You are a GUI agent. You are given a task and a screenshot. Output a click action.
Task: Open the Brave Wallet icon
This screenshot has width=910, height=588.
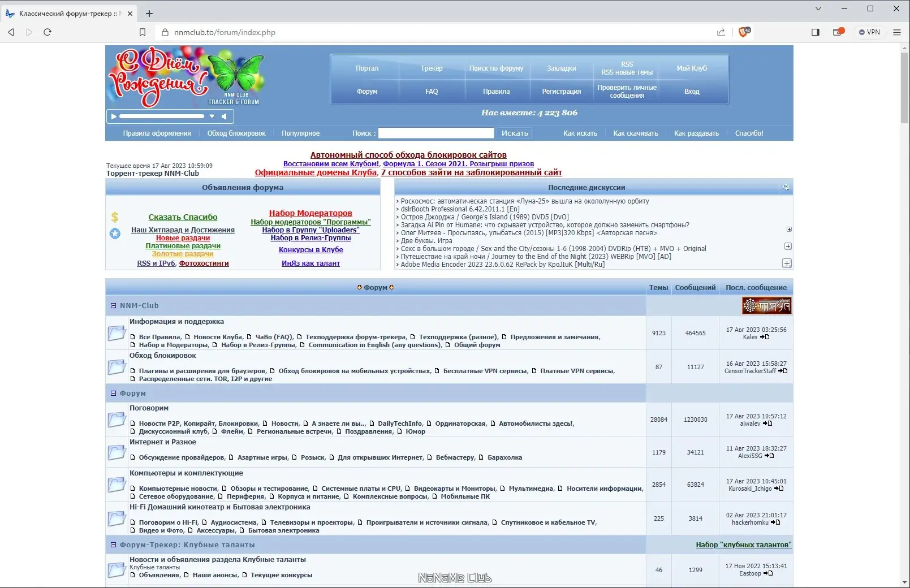(x=838, y=32)
